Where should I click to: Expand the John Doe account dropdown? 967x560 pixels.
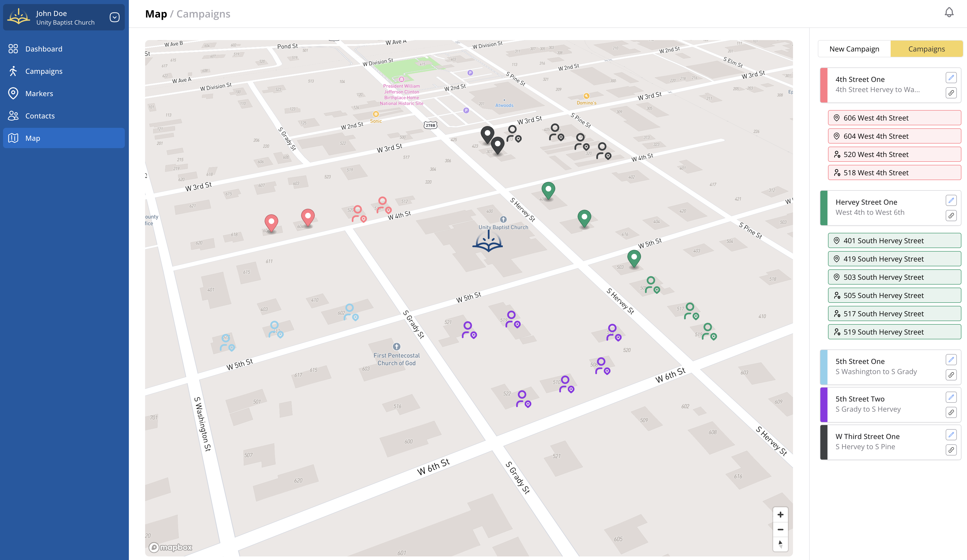point(114,17)
